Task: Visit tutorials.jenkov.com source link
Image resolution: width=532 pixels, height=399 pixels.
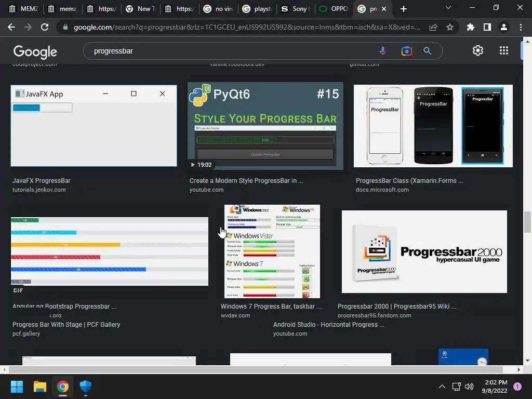Action: [x=39, y=190]
